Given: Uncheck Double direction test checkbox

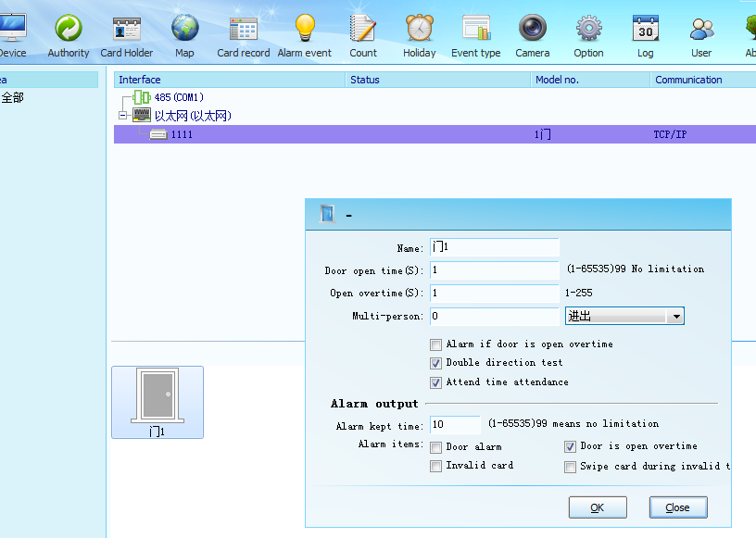Looking at the screenshot, I should (x=436, y=363).
